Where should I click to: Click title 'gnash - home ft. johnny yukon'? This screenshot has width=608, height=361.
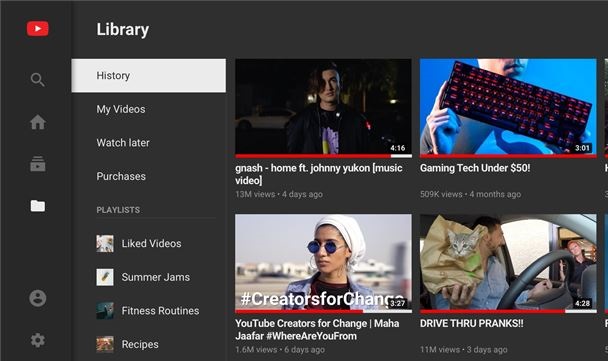319,174
